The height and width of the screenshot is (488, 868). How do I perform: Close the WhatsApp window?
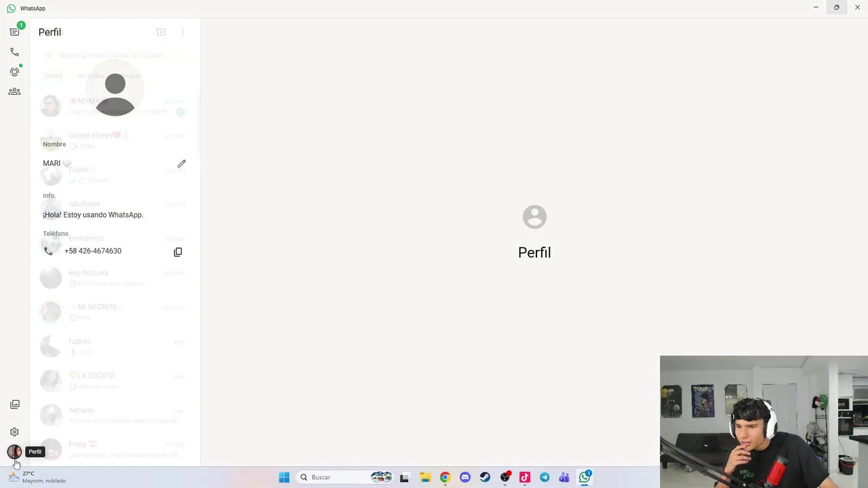(857, 7)
